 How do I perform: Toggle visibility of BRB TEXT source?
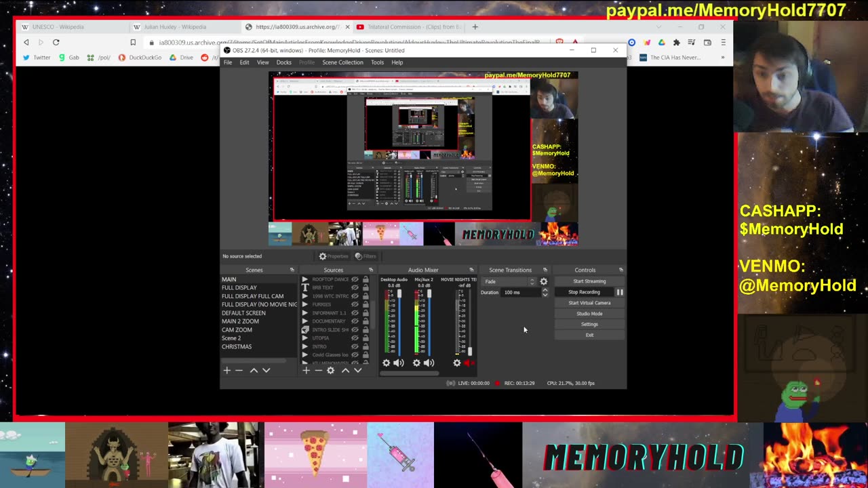point(355,287)
